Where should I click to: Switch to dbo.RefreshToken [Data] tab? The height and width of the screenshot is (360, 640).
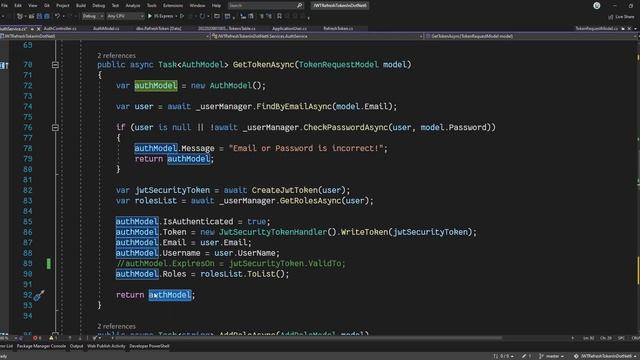[x=158, y=29]
